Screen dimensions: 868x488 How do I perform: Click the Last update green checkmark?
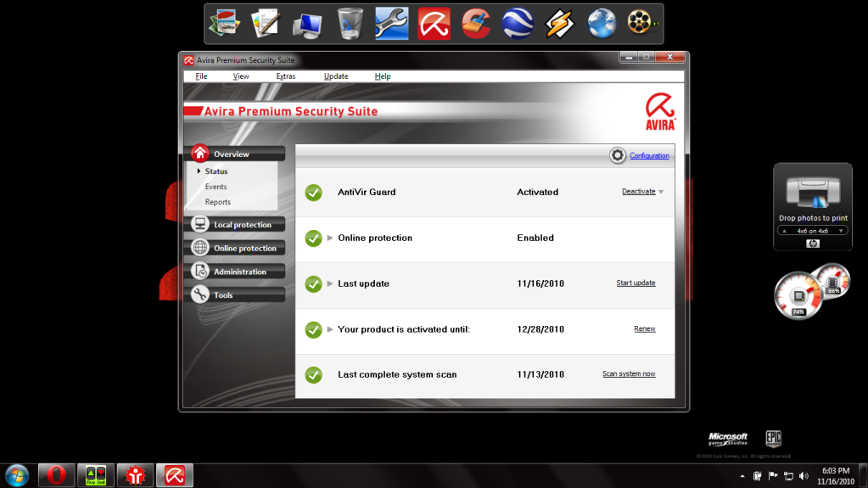click(313, 283)
